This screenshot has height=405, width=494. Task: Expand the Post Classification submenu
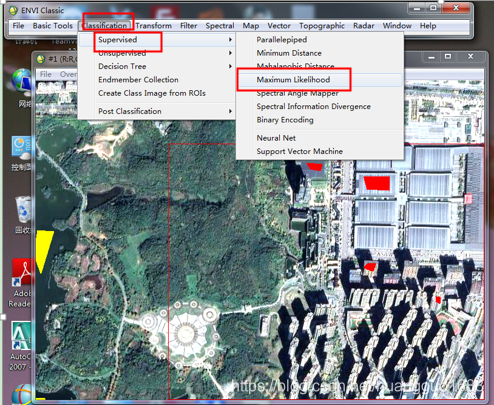click(157, 111)
